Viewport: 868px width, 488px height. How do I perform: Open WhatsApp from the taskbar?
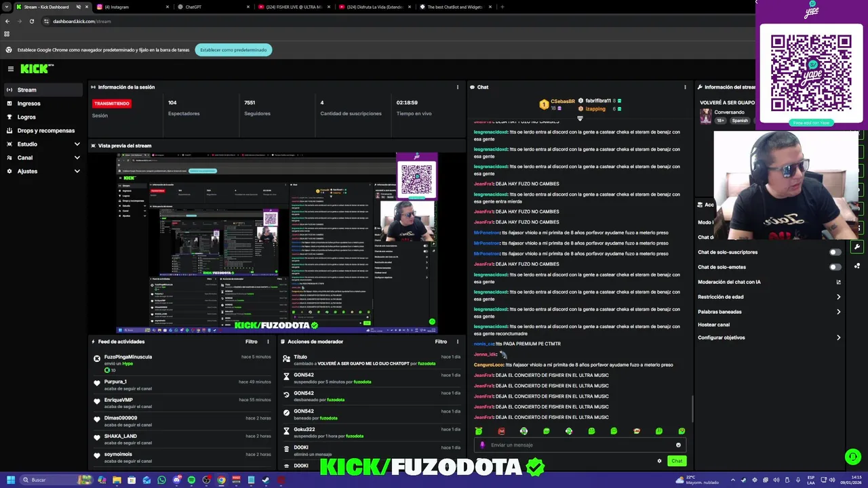pyautogui.click(x=161, y=480)
